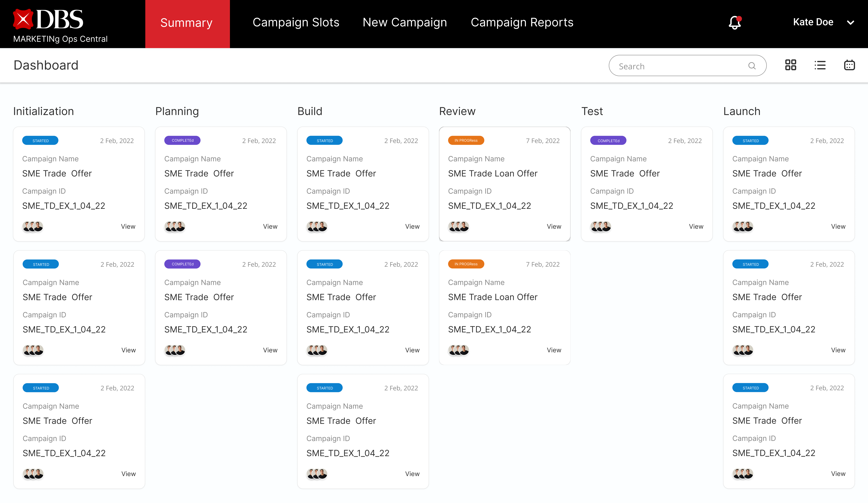
Task: Click View on the third Initialization card
Action: [x=129, y=474]
